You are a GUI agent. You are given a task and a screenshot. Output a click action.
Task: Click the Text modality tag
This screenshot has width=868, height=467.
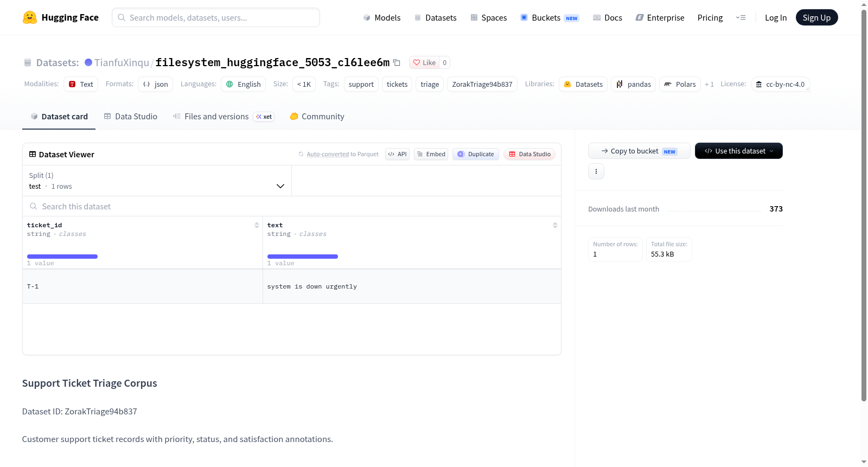coord(81,84)
